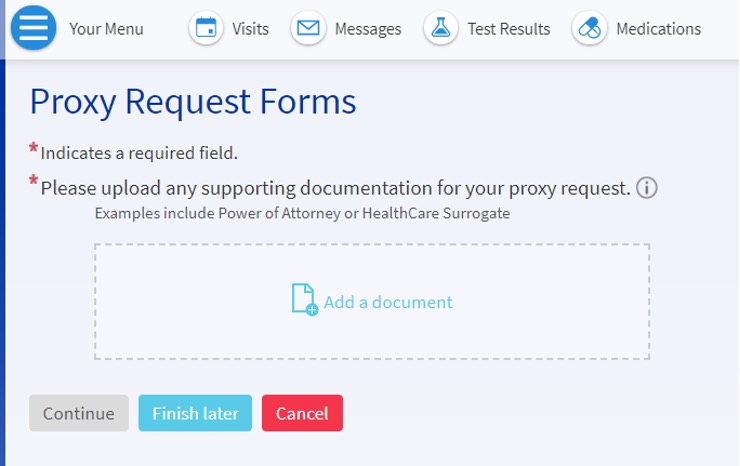740x466 pixels.
Task: Go to the Visits text link
Action: (x=250, y=29)
